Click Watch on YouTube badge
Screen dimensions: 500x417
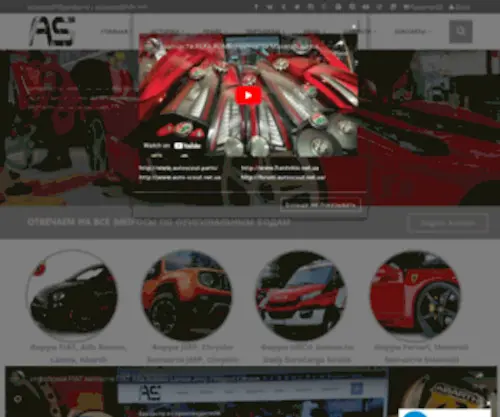[x=173, y=146]
